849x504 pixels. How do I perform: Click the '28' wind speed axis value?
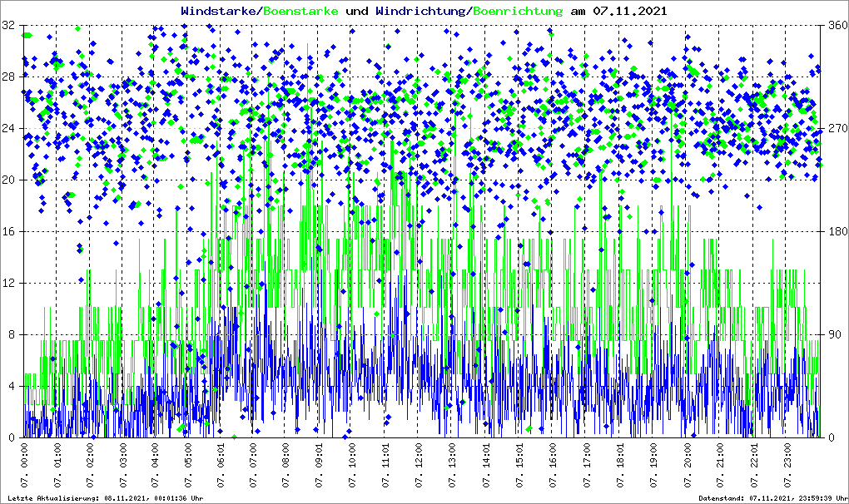8,77
